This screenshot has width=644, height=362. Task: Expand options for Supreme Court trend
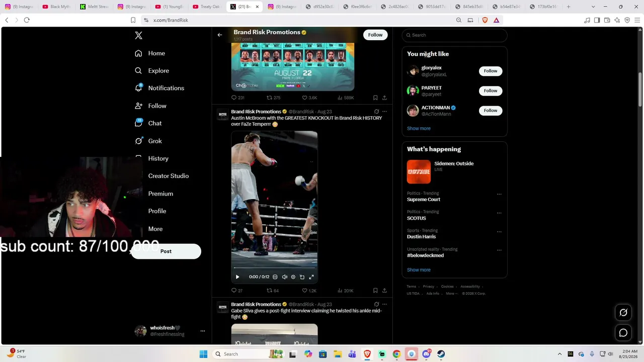[499, 194]
